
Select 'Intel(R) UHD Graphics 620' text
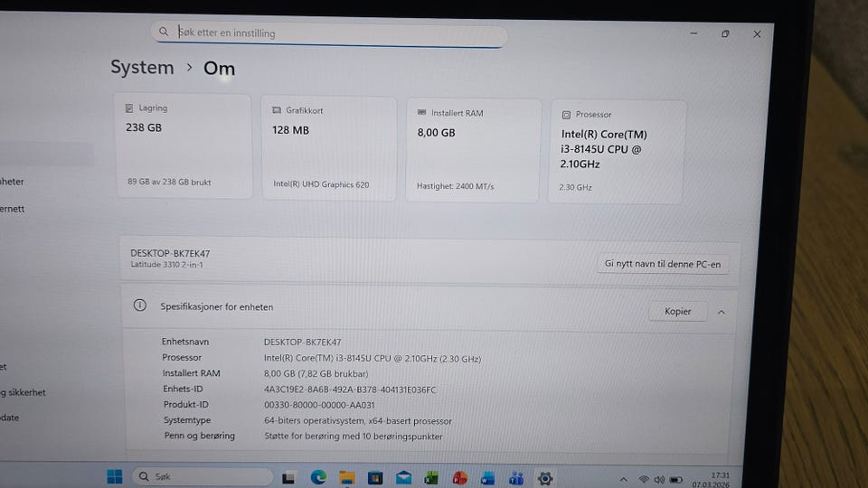point(321,184)
